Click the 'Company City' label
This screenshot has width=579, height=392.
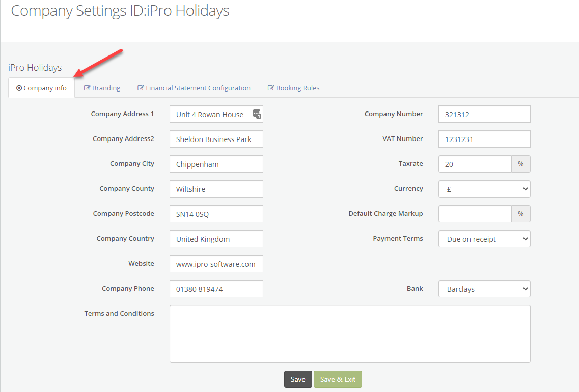pos(132,164)
